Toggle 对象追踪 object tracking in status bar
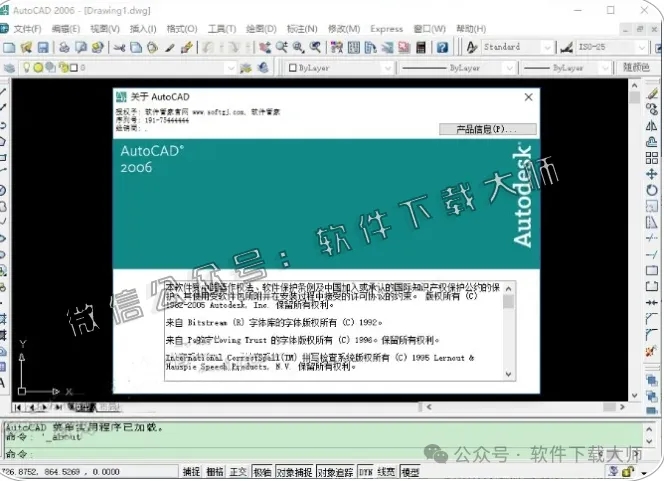Screen dimensions: 664x481 [x=335, y=472]
